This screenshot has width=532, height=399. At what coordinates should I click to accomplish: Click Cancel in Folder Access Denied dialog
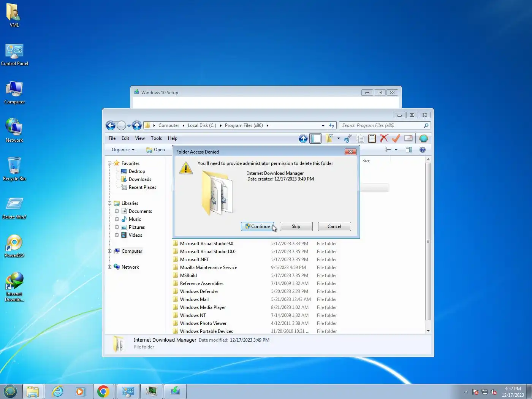(334, 226)
